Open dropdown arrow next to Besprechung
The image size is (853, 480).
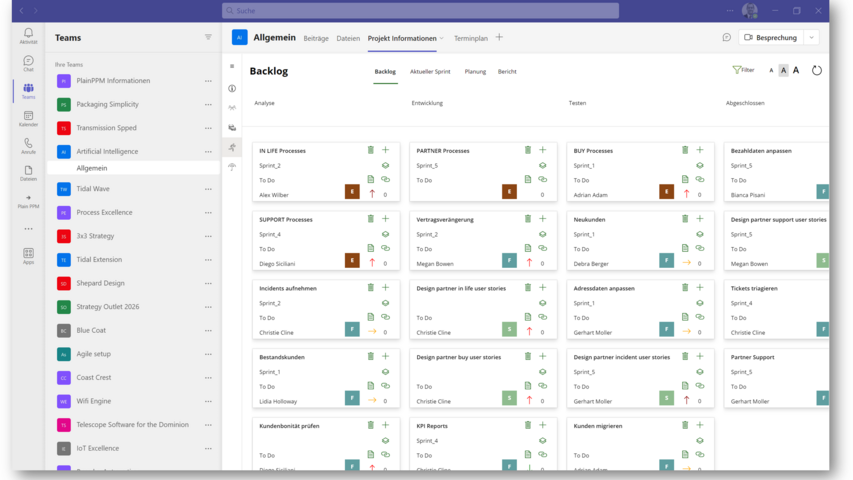811,38
